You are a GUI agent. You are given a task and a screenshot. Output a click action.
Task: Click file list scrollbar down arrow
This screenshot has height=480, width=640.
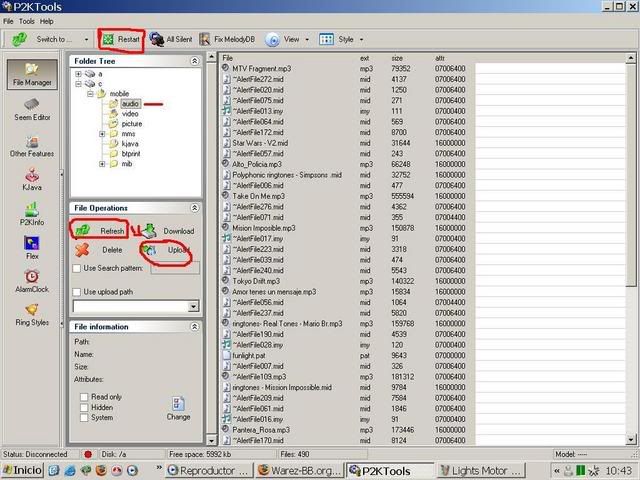click(631, 440)
